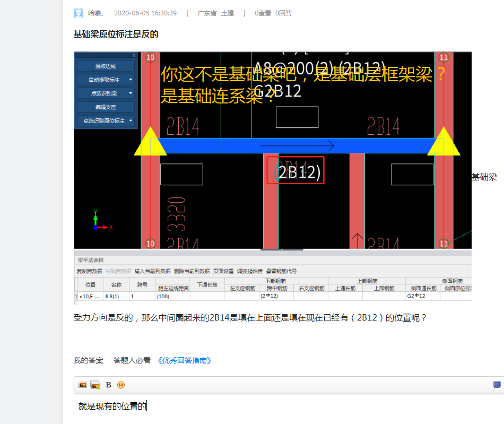The image size is (504, 424).
Task: Insert an image using the first editor icon
Action: tap(83, 385)
